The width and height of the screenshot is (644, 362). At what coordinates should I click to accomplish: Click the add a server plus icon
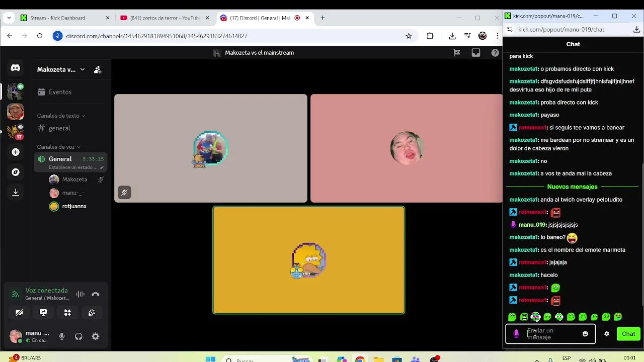click(x=16, y=152)
